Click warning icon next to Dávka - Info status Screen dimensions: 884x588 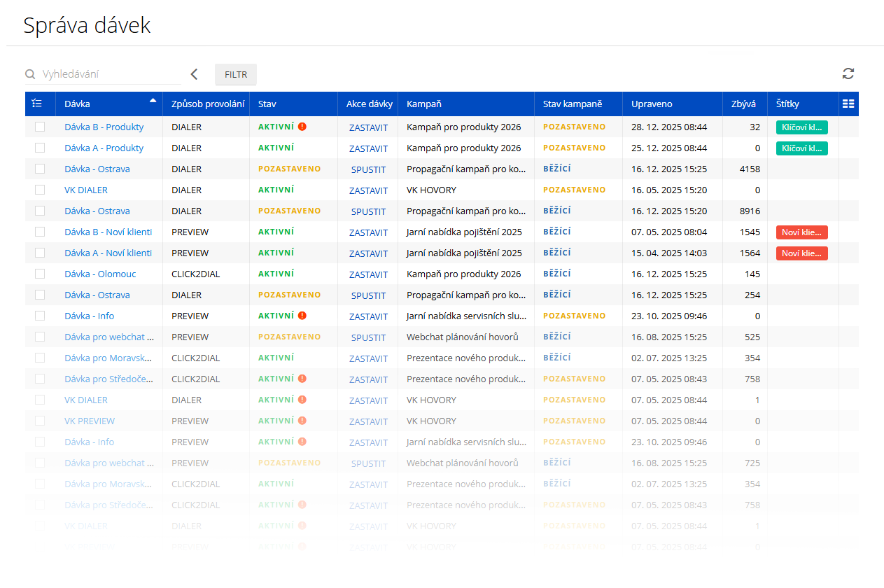pyautogui.click(x=302, y=316)
